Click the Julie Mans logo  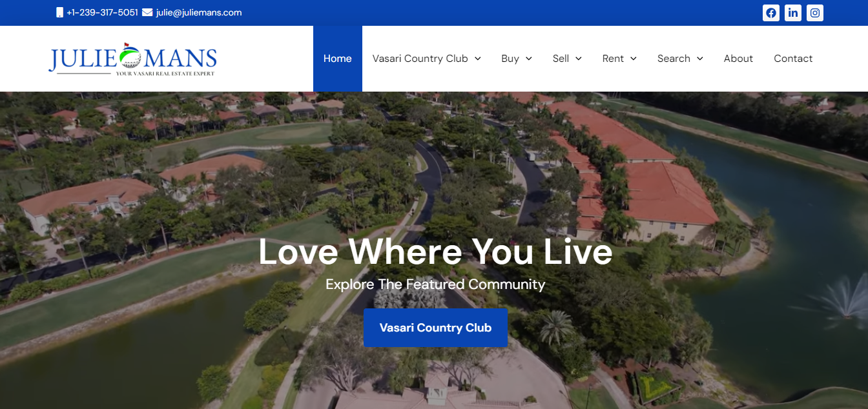[x=132, y=59]
